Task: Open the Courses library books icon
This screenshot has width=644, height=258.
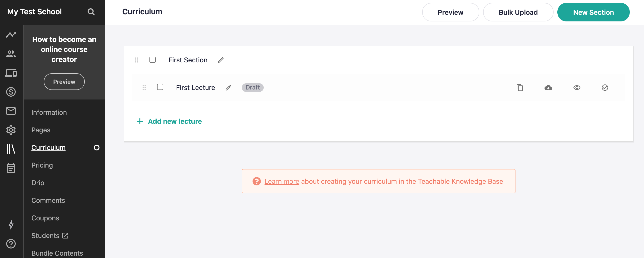Action: click(x=11, y=149)
